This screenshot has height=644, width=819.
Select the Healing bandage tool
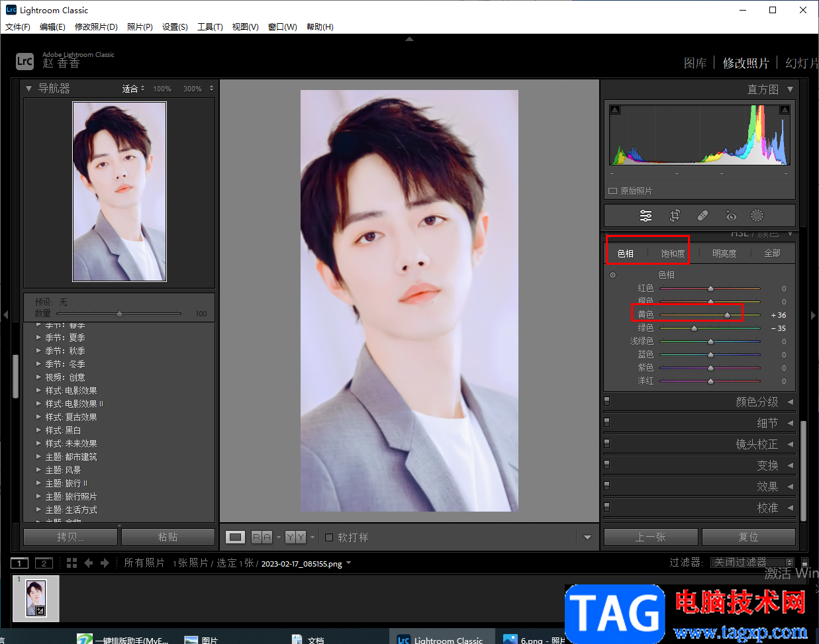pyautogui.click(x=702, y=216)
